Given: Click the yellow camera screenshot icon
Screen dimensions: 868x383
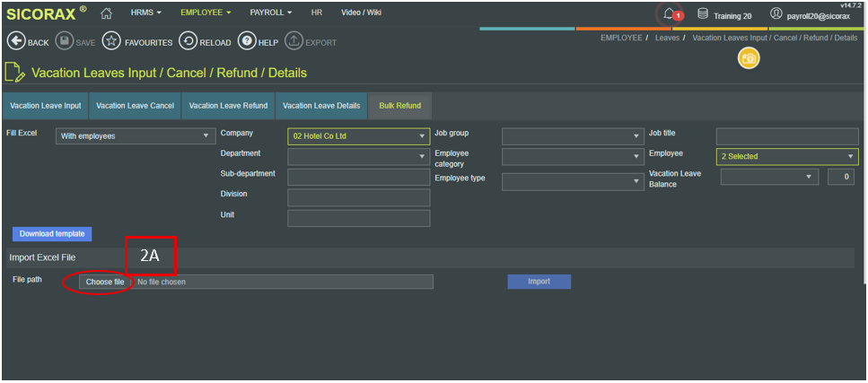Looking at the screenshot, I should click(749, 58).
